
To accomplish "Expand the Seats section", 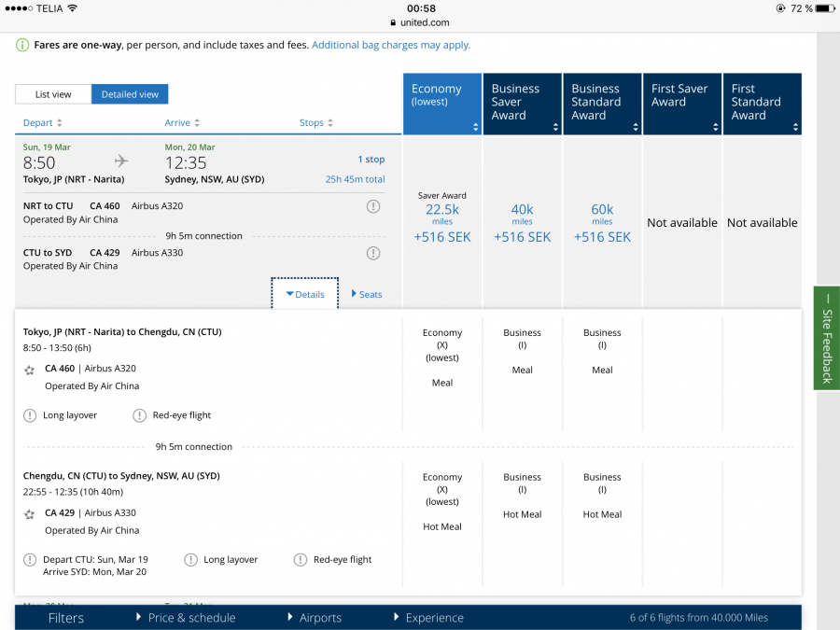I will point(367,294).
